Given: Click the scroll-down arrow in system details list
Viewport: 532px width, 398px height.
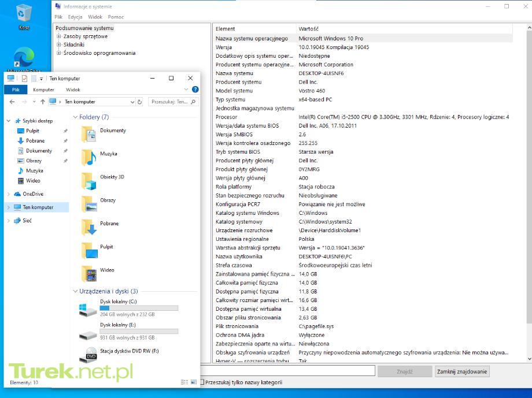Looking at the screenshot, I should pyautogui.click(x=529, y=359).
